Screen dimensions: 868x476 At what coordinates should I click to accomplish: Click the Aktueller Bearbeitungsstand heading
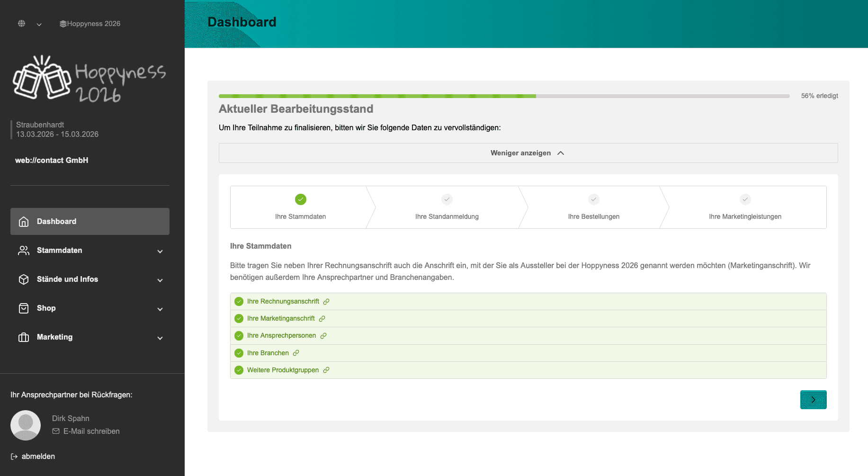[296, 109]
